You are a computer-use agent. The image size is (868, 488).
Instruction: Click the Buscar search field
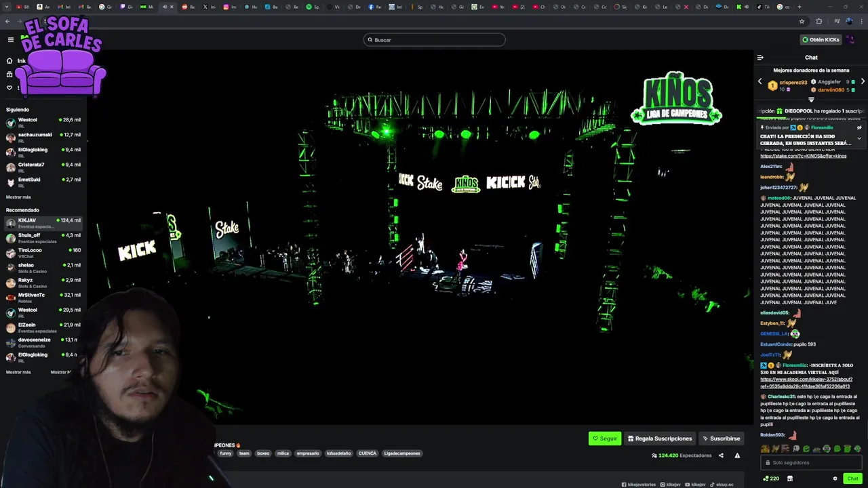434,40
